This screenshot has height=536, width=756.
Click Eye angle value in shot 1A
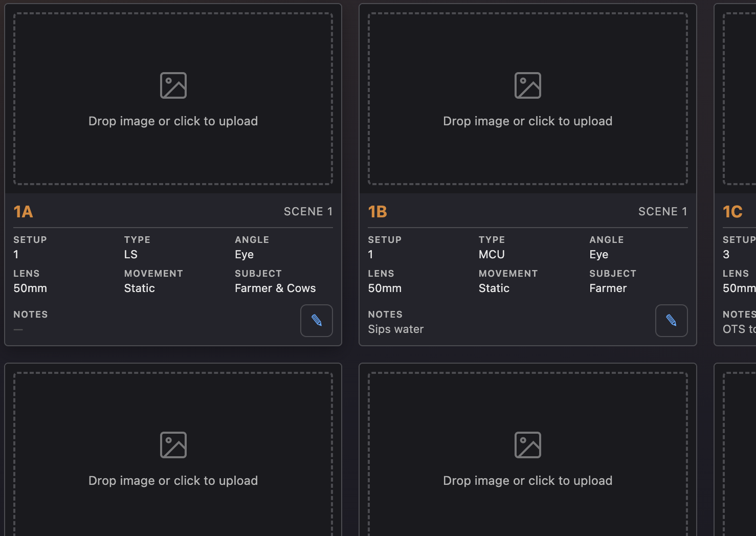click(244, 255)
